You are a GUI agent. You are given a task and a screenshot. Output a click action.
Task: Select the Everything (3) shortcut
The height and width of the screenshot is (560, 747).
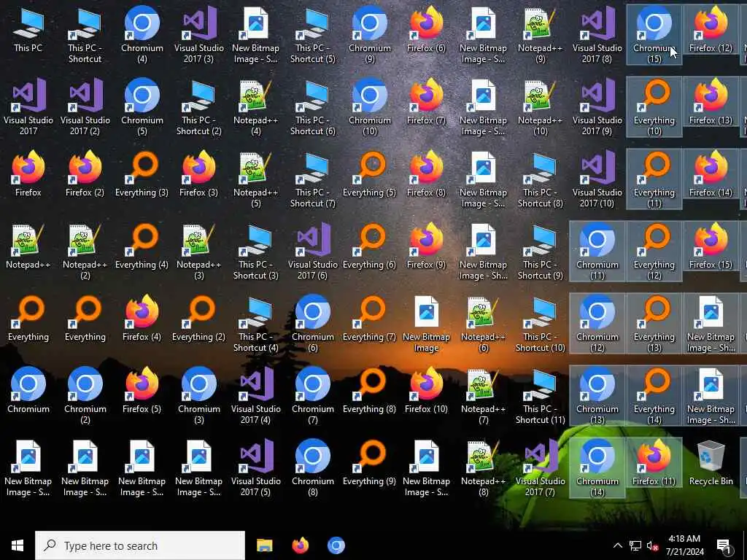[142, 174]
